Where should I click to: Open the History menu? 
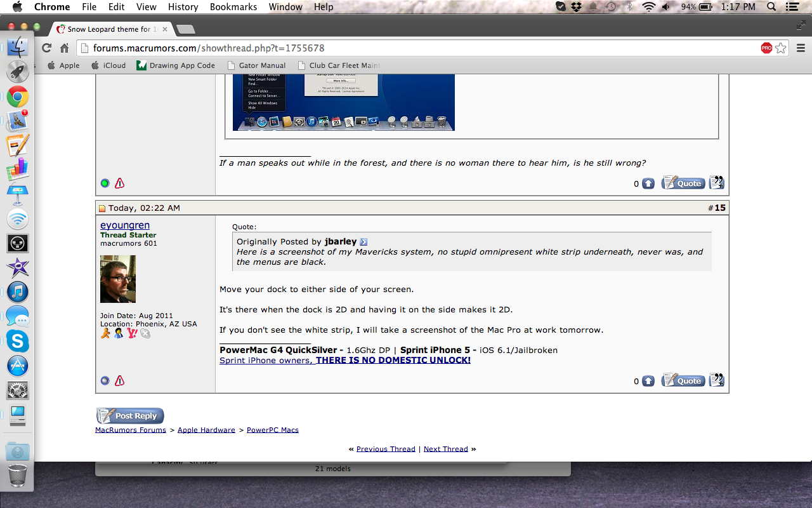pos(183,7)
